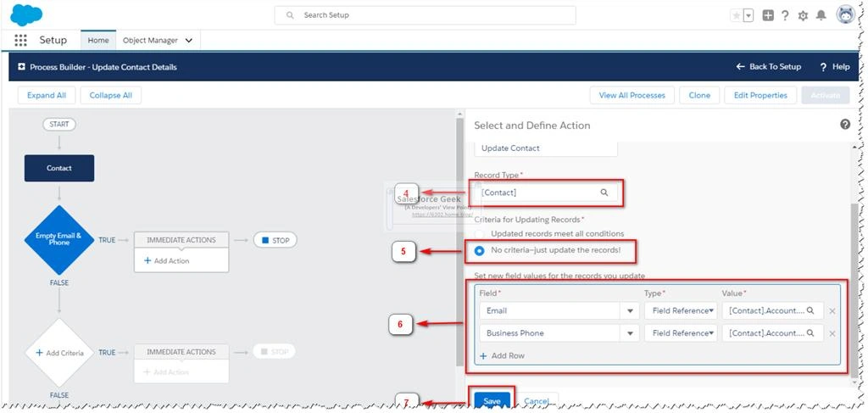Open the Type dropdown in Business Phone row
868x413 pixels.
pos(681,333)
